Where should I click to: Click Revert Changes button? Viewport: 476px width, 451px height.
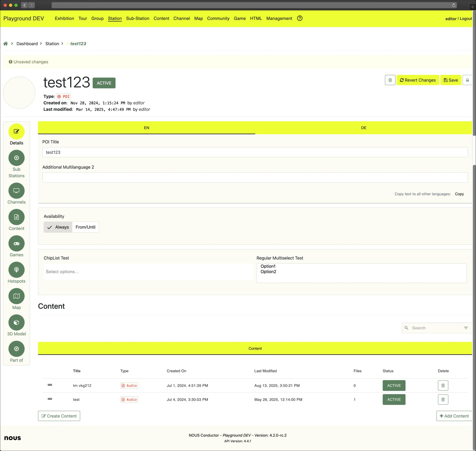tap(418, 80)
